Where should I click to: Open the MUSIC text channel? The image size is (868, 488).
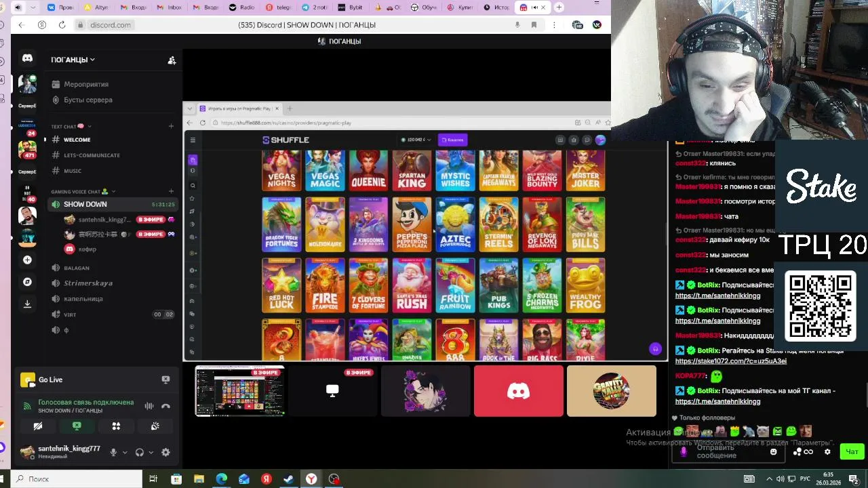tap(73, 171)
